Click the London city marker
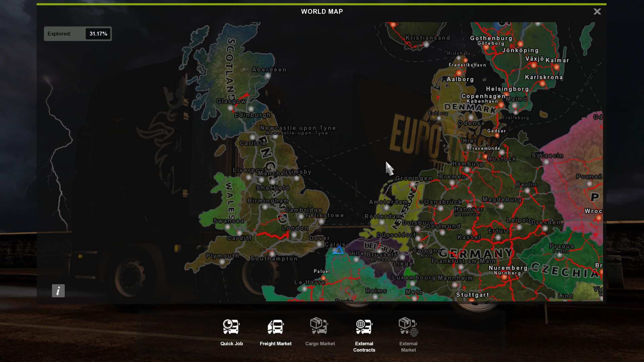Screen dimensions: 644x362 [x=294, y=235]
